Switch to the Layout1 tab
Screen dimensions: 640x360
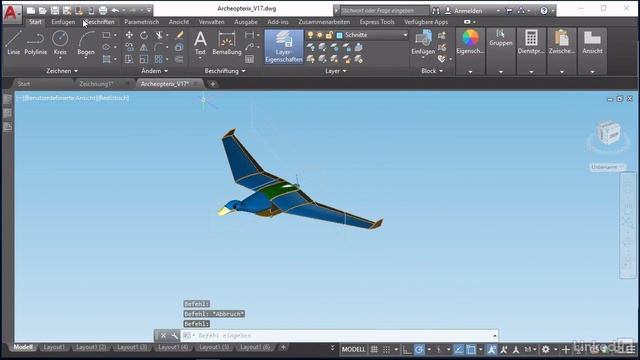click(x=54, y=347)
